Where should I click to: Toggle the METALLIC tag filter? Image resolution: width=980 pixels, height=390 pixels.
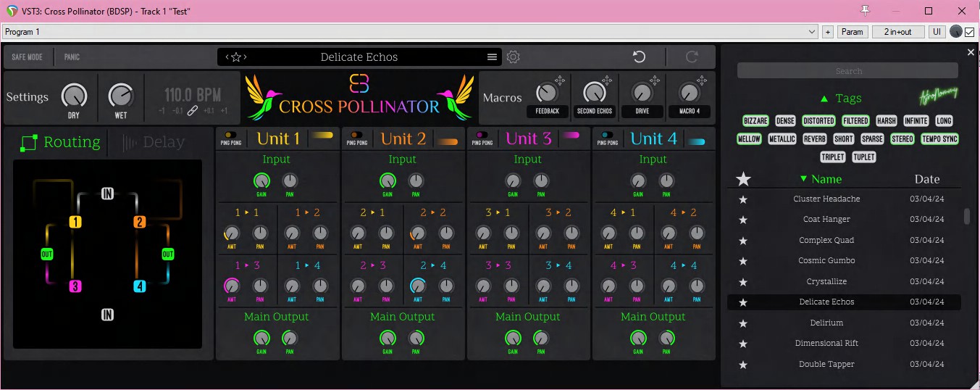click(x=782, y=139)
